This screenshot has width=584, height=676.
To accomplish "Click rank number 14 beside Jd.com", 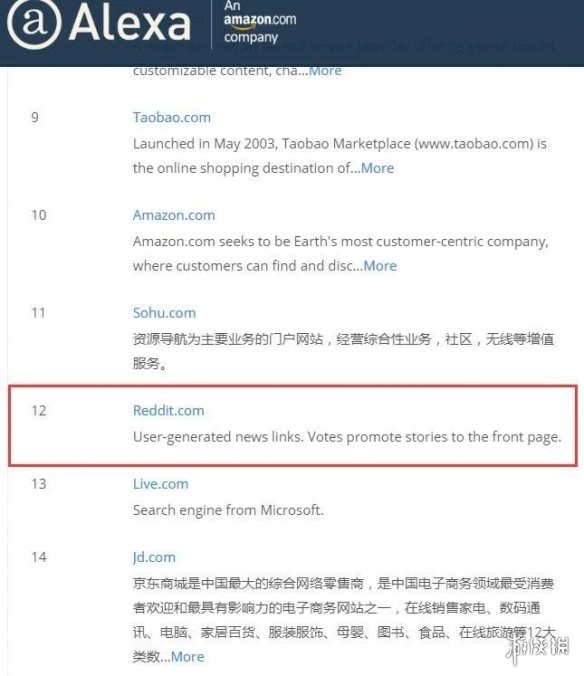I will [39, 557].
